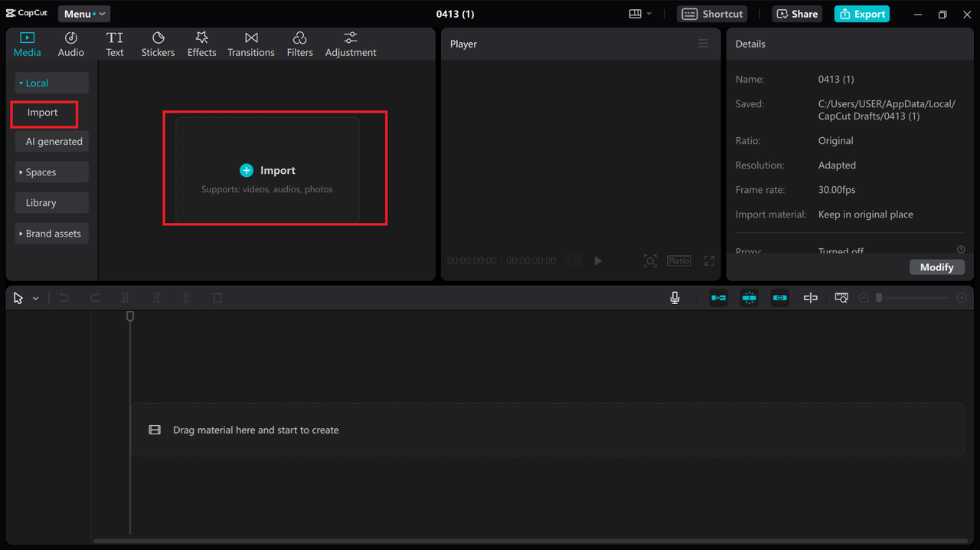Click the Split clip tool
Image resolution: width=980 pixels, height=550 pixels.
(x=126, y=298)
